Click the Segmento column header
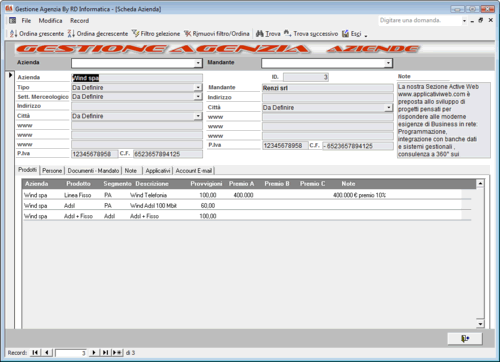The height and width of the screenshot is (362, 500). (117, 184)
